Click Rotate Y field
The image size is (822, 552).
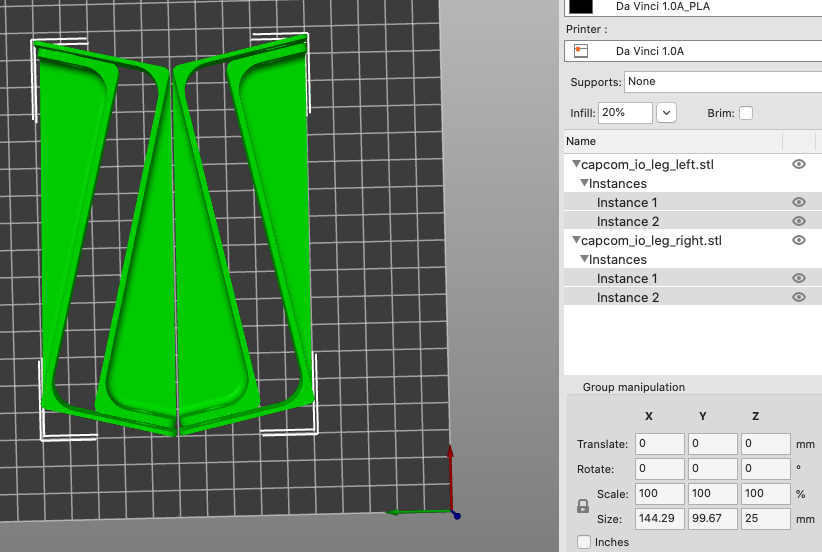pos(712,469)
